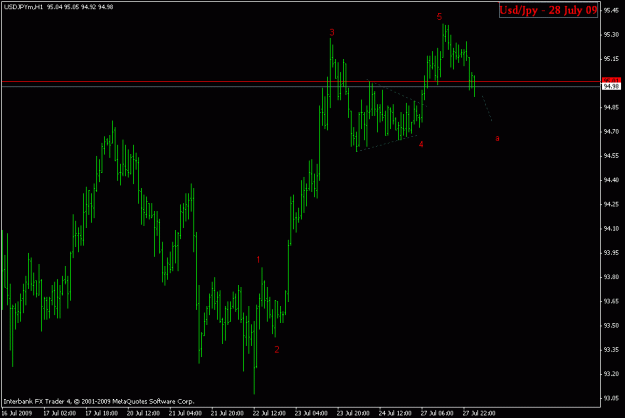This screenshot has width=625, height=418.
Task: Click the 17 Jul 02:00 time axis label
Action: point(59,413)
